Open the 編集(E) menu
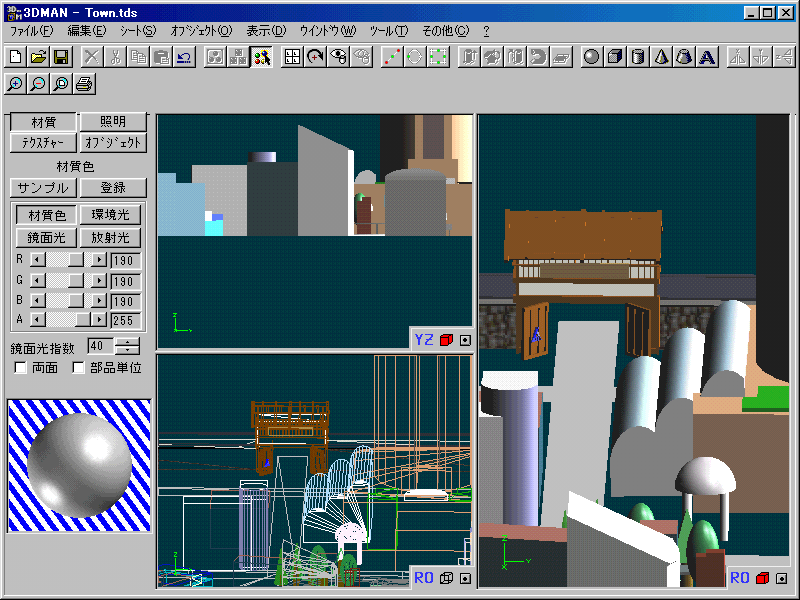The width and height of the screenshot is (800, 600). pyautogui.click(x=87, y=31)
